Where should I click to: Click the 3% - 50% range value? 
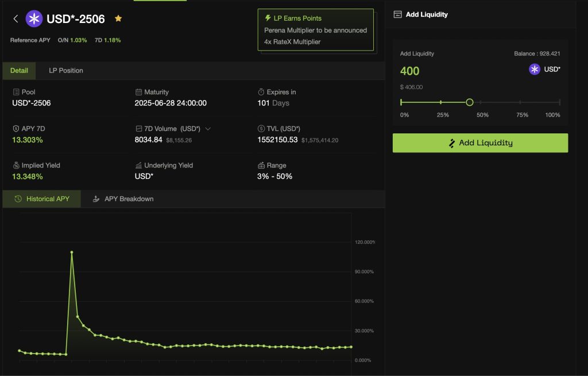point(275,177)
